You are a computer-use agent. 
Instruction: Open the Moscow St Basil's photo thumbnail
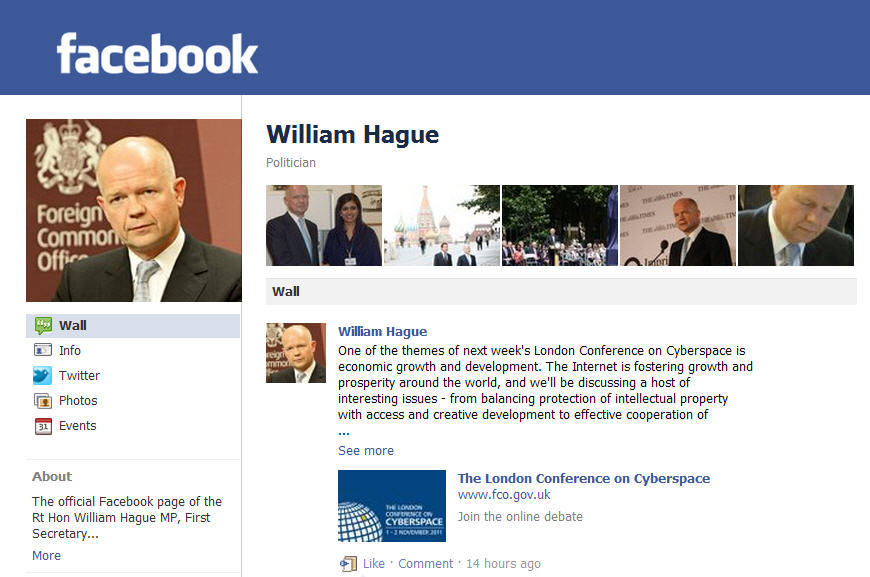[442, 225]
